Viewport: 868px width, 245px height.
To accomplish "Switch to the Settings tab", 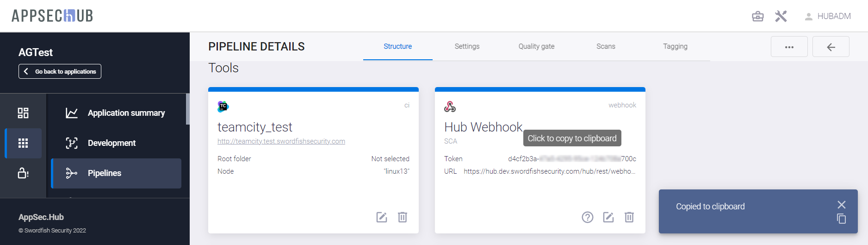I will (x=467, y=46).
